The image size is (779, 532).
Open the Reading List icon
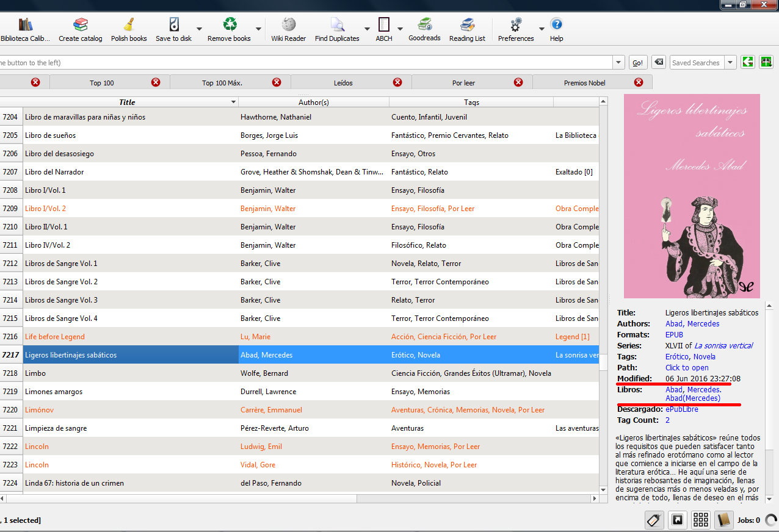point(467,30)
